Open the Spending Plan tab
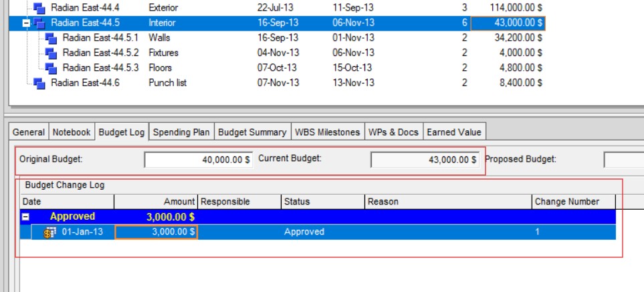This screenshot has width=644, height=292. (181, 132)
